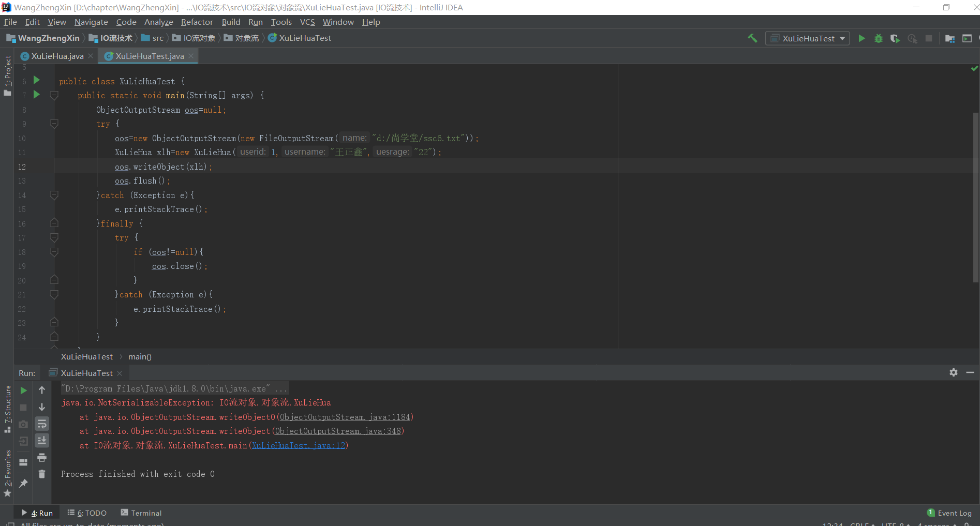Click the up stack trace arrow

click(42, 390)
